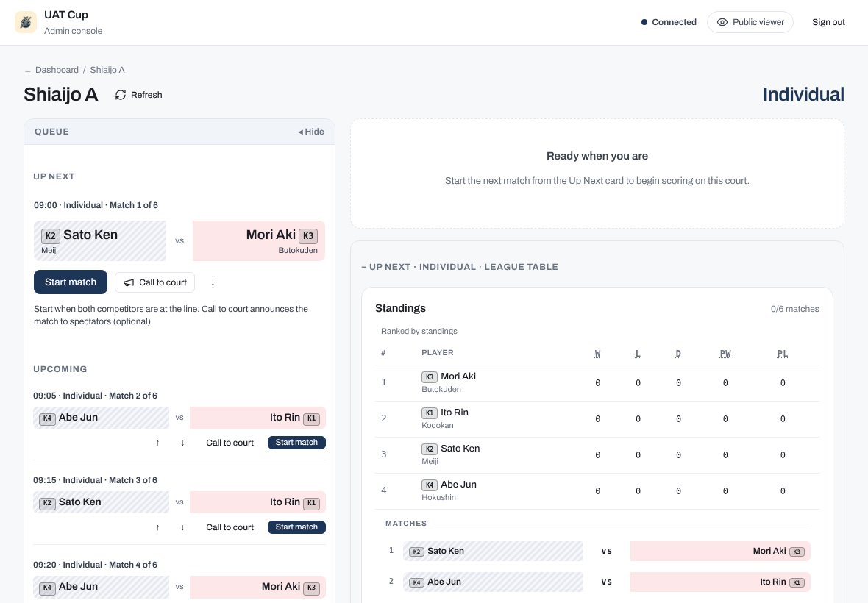
Task: Click the L column header
Action: (x=638, y=354)
